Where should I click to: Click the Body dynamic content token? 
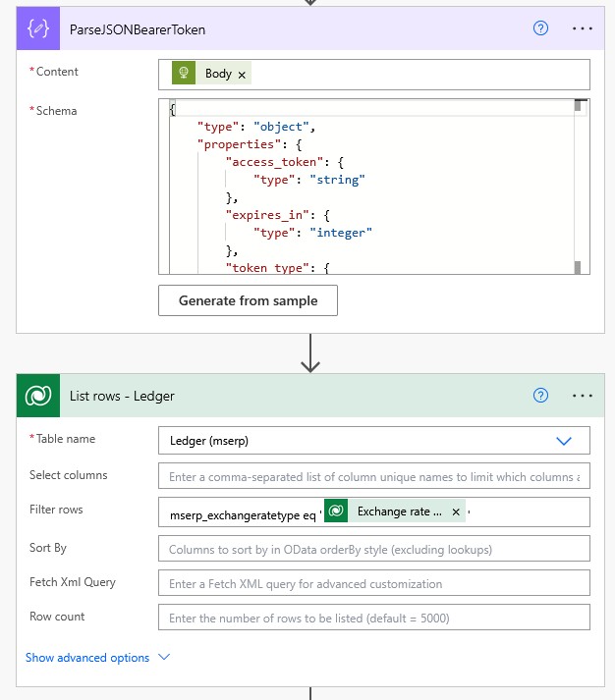(211, 74)
